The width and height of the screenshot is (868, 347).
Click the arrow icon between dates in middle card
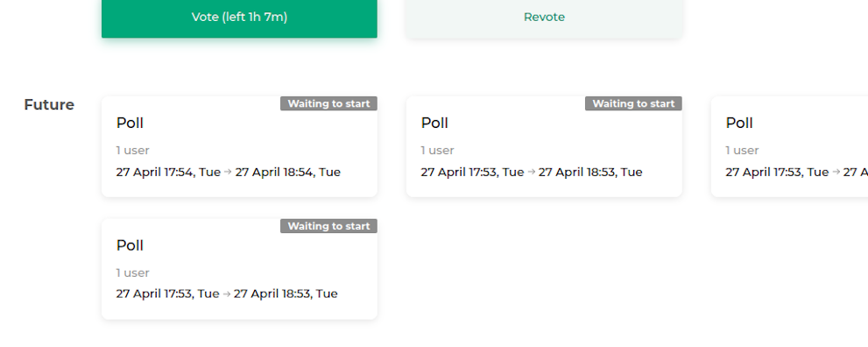(531, 172)
